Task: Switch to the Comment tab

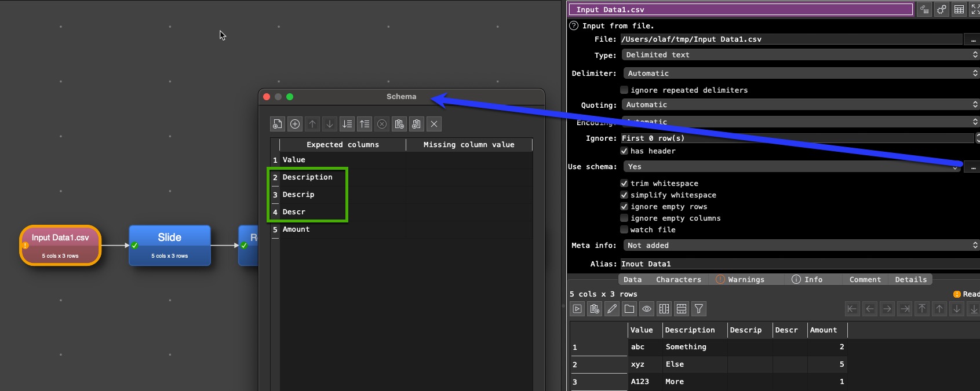Action: [865, 279]
